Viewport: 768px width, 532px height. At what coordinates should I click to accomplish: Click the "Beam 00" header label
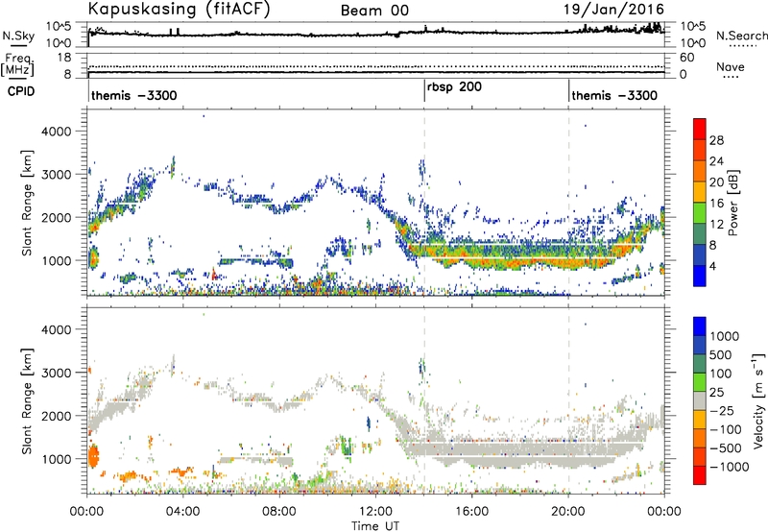pos(374,11)
